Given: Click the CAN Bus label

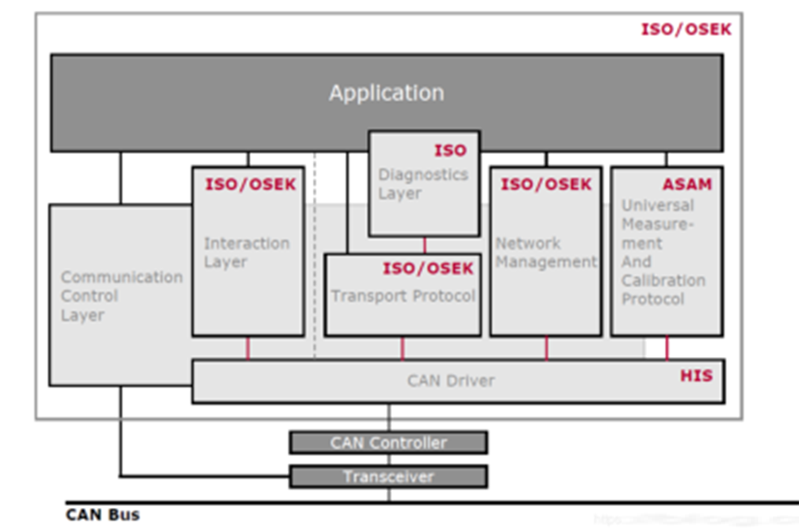Looking at the screenshot, I should (x=103, y=515).
